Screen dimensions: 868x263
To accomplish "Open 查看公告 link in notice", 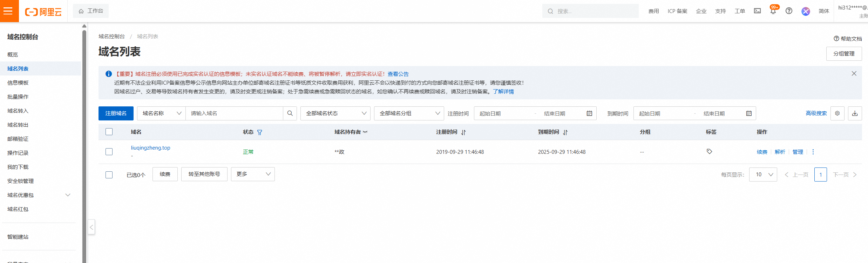I will (398, 74).
